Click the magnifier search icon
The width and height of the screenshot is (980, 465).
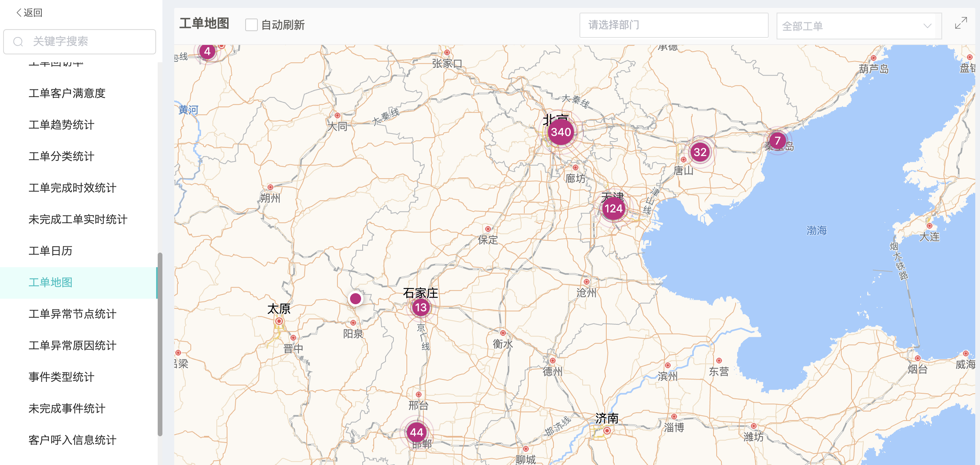(x=18, y=41)
